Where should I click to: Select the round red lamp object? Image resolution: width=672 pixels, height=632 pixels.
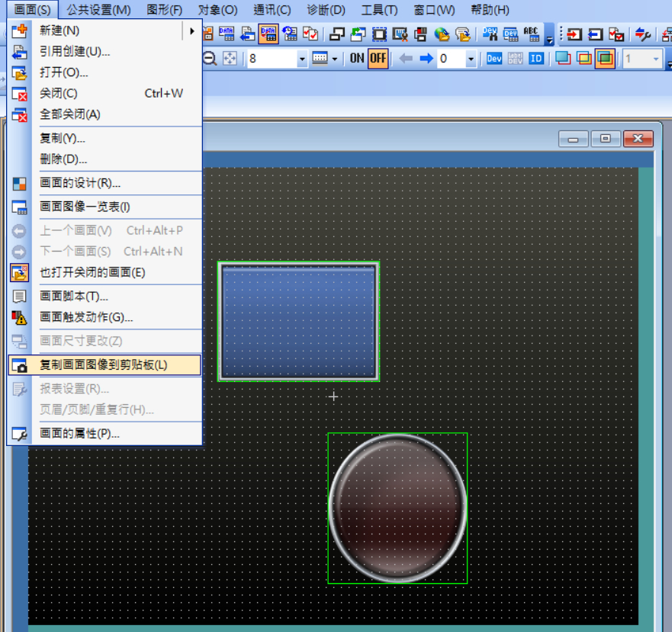point(397,508)
